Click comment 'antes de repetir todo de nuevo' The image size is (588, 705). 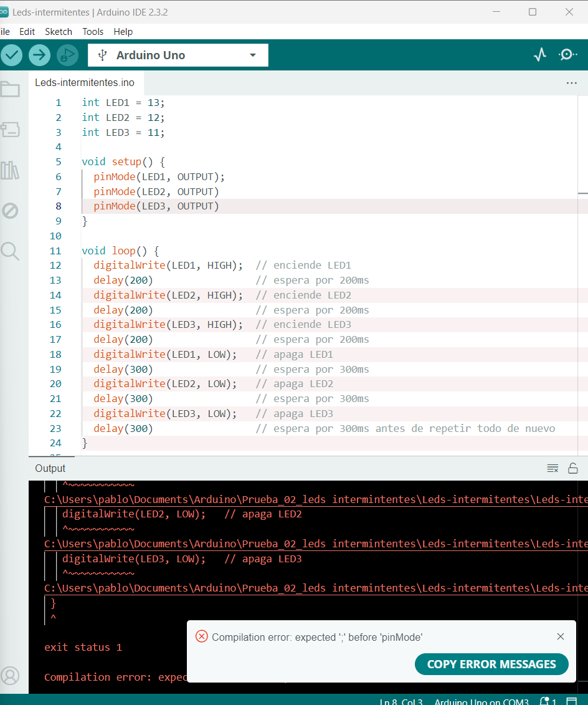coord(465,428)
